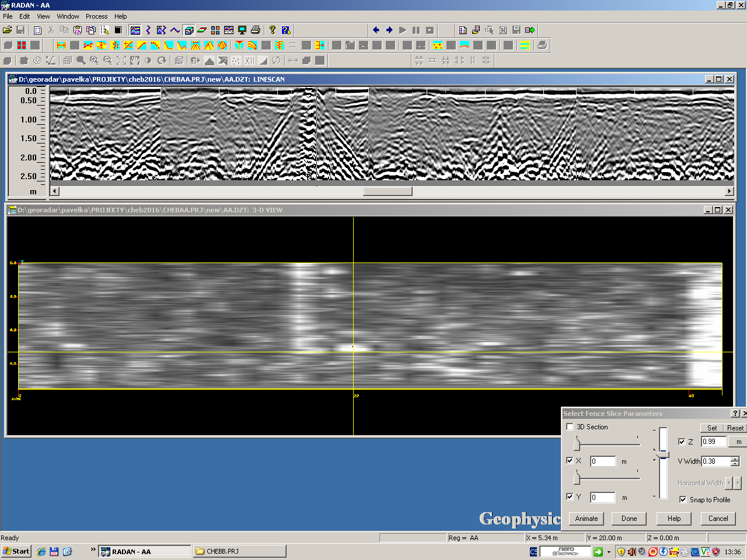The image size is (747, 560).
Task: Click the stop playback button
Action: click(430, 30)
